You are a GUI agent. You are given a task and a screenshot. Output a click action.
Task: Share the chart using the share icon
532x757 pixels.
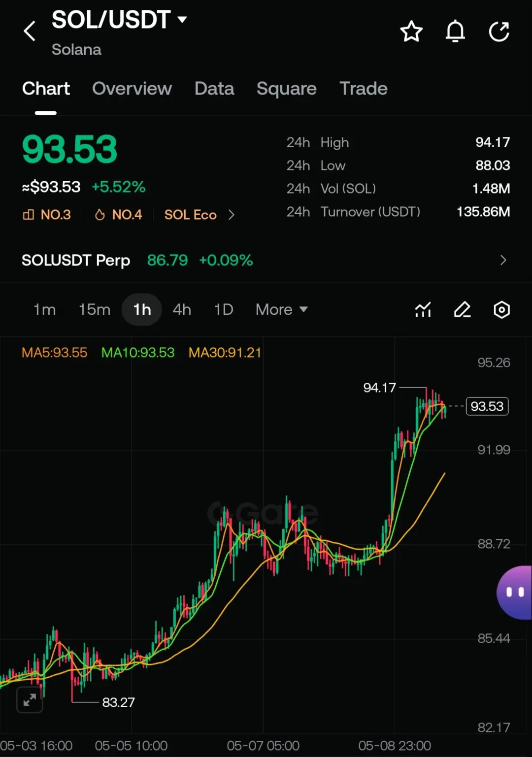(499, 32)
